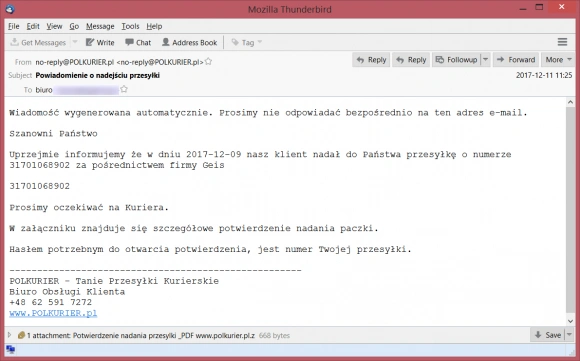Image resolution: width=580 pixels, height=361 pixels.
Task: Click the Tag toolbar button
Action: click(247, 43)
